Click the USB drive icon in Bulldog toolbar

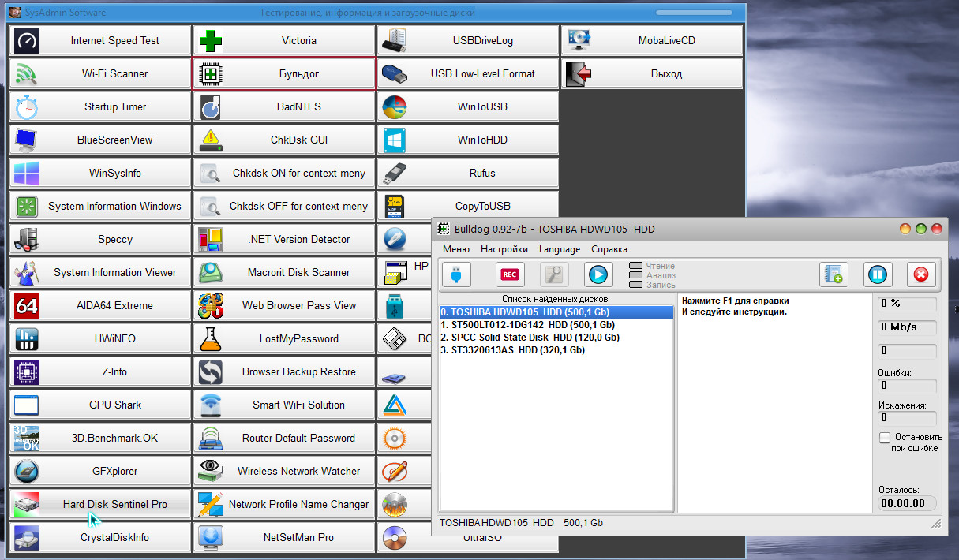tap(455, 274)
